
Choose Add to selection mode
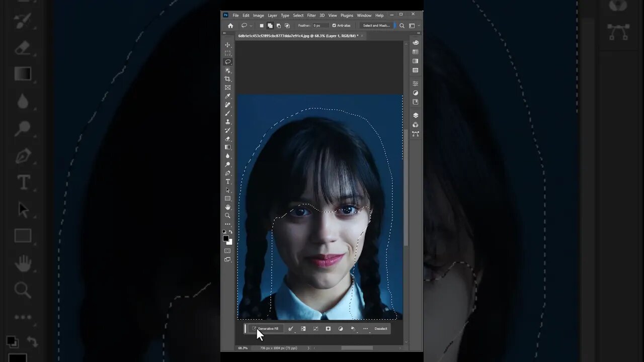270,26
